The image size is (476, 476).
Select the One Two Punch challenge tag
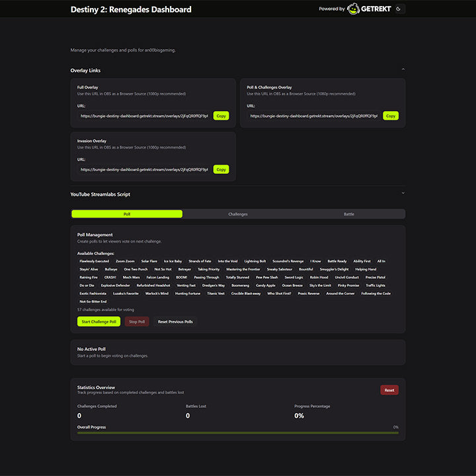tap(136, 269)
